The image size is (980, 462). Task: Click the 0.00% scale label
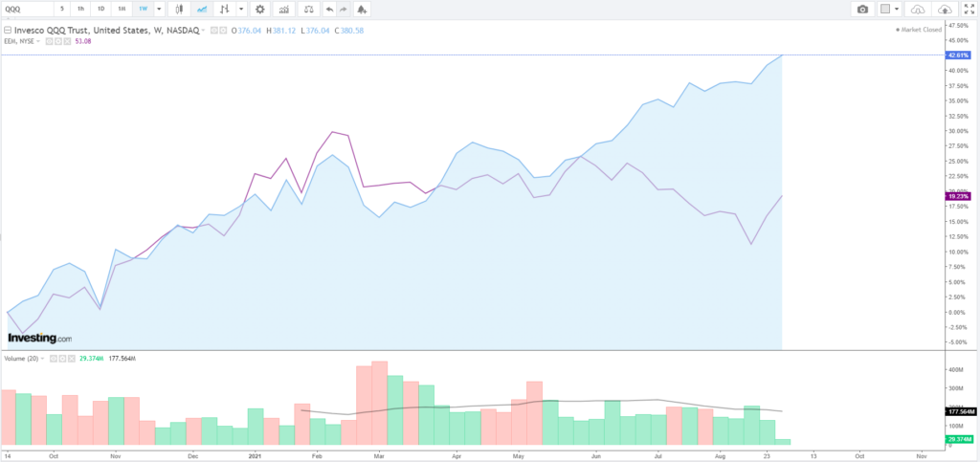958,312
